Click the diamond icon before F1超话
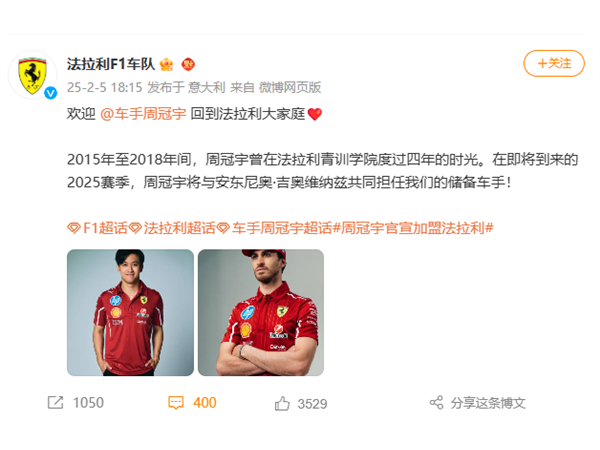This screenshot has width=600, height=450. coord(73,228)
